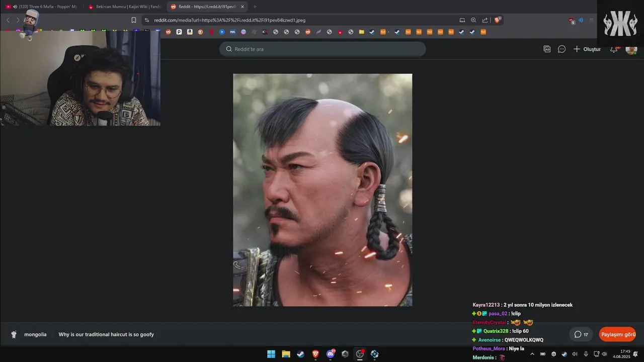The image size is (644, 362).
Task: Open the 17 comments button
Action: coord(581,334)
